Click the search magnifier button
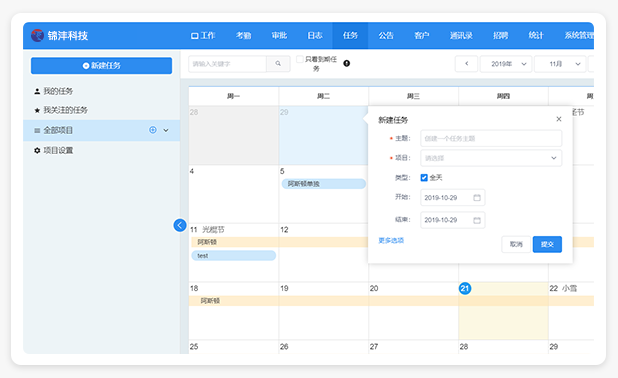The height and width of the screenshot is (378, 618). click(278, 63)
